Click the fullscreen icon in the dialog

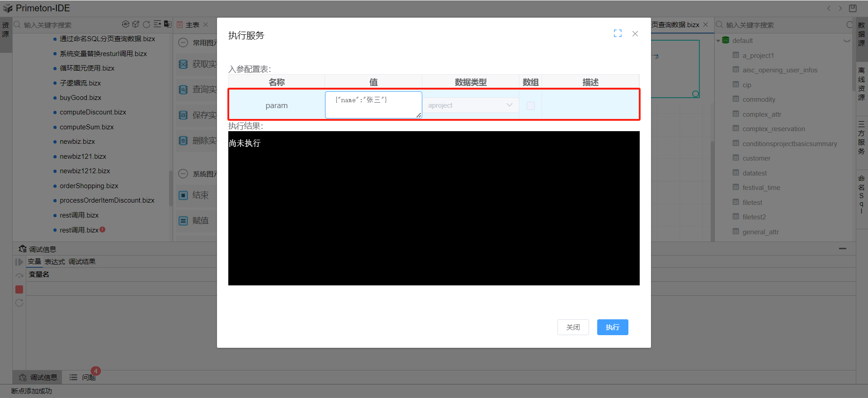pyautogui.click(x=618, y=33)
